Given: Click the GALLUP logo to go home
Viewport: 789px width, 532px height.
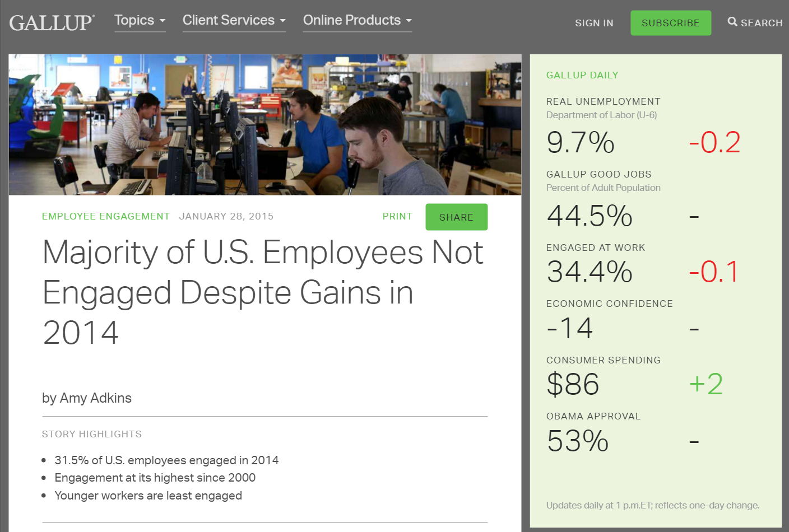Looking at the screenshot, I should 52,22.
